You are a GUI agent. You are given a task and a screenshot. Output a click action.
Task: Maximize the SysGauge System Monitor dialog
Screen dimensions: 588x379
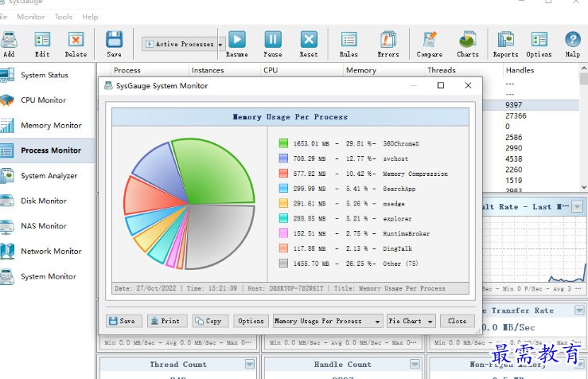[x=441, y=85]
